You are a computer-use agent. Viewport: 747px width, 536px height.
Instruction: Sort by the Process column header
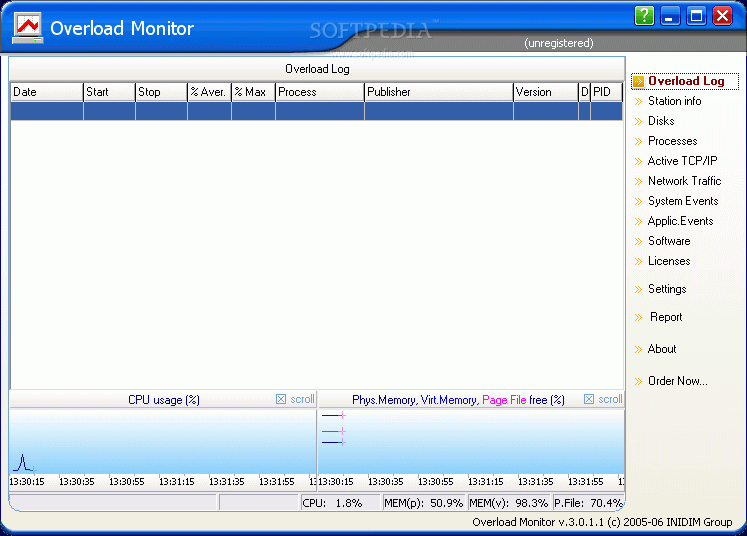pyautogui.click(x=320, y=92)
